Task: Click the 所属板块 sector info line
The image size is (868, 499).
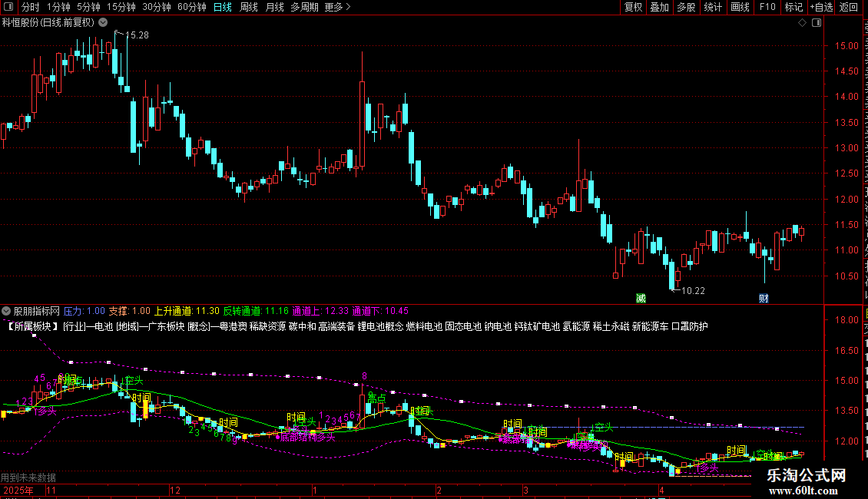Action: pos(357,326)
